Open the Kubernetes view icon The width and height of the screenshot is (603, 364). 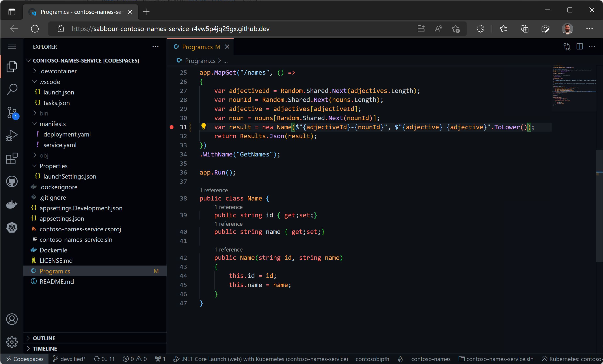12,227
